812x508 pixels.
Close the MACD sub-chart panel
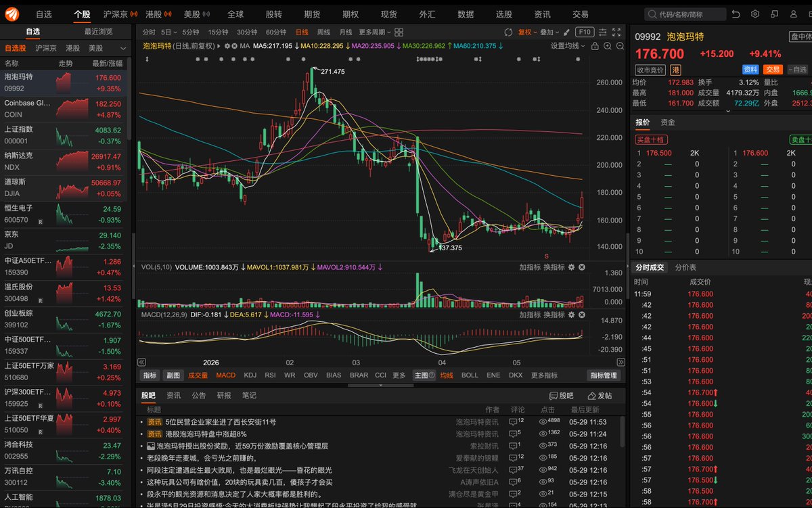581,315
